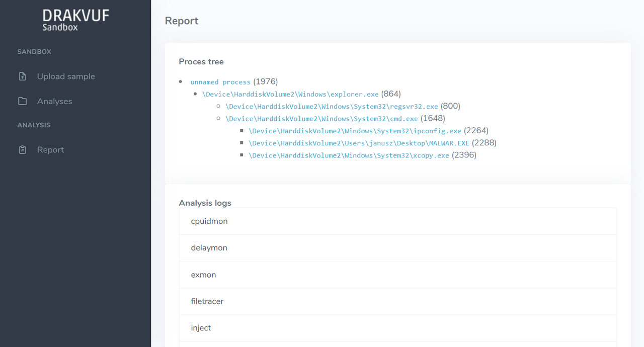Click PID (2288) next to MALWAR.EXE
This screenshot has width=644, height=347.
click(484, 143)
